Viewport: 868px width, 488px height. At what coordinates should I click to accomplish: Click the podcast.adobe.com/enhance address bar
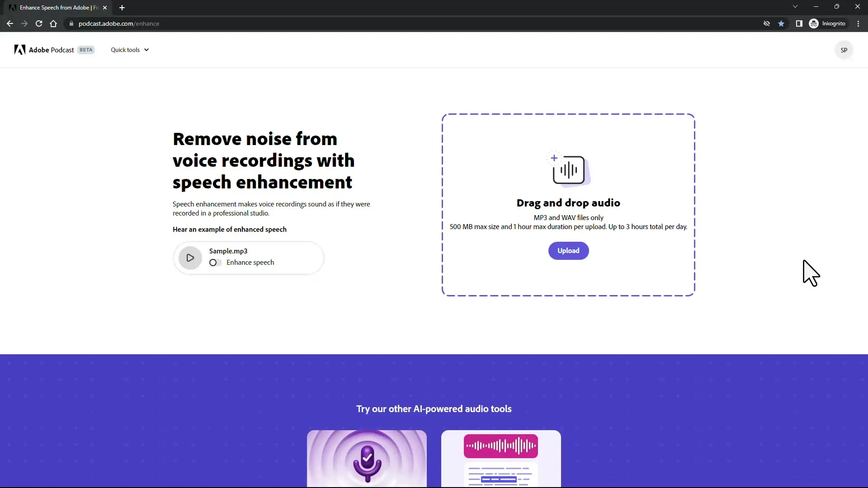click(118, 23)
